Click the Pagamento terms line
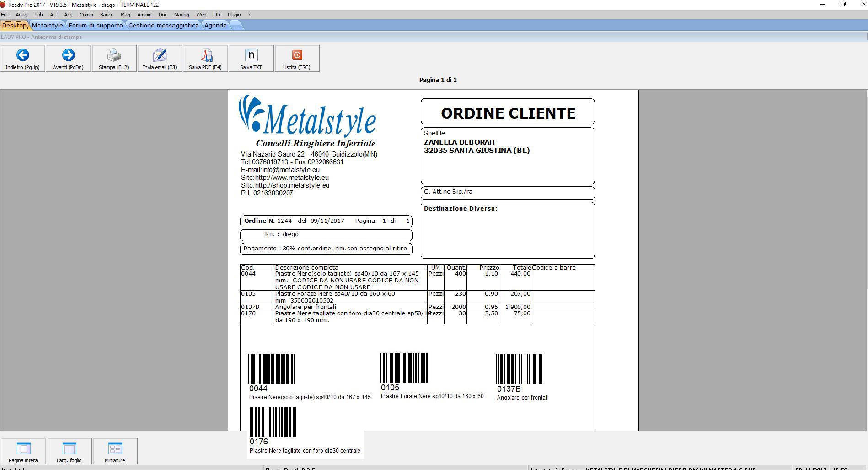The height and width of the screenshot is (470, 868). coord(326,249)
